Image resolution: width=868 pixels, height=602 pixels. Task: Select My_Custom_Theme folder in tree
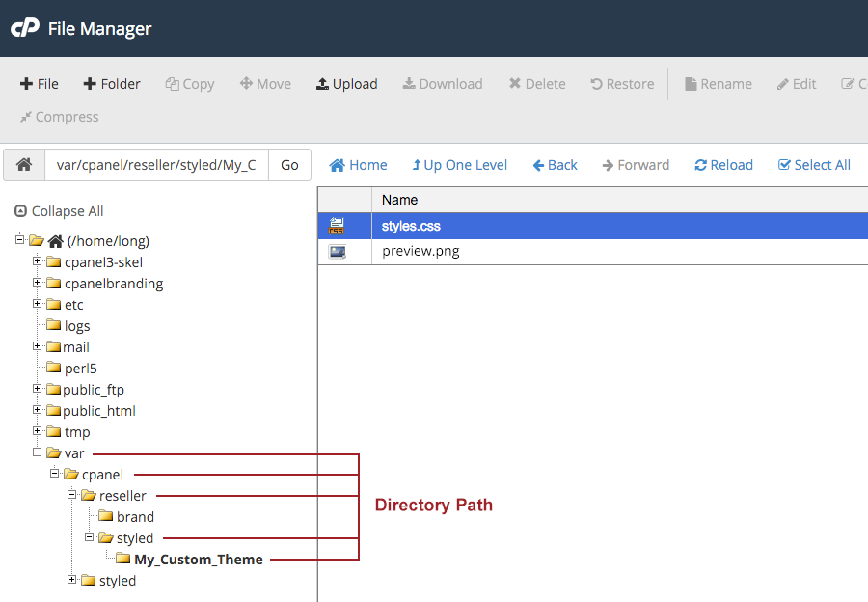pyautogui.click(x=198, y=560)
